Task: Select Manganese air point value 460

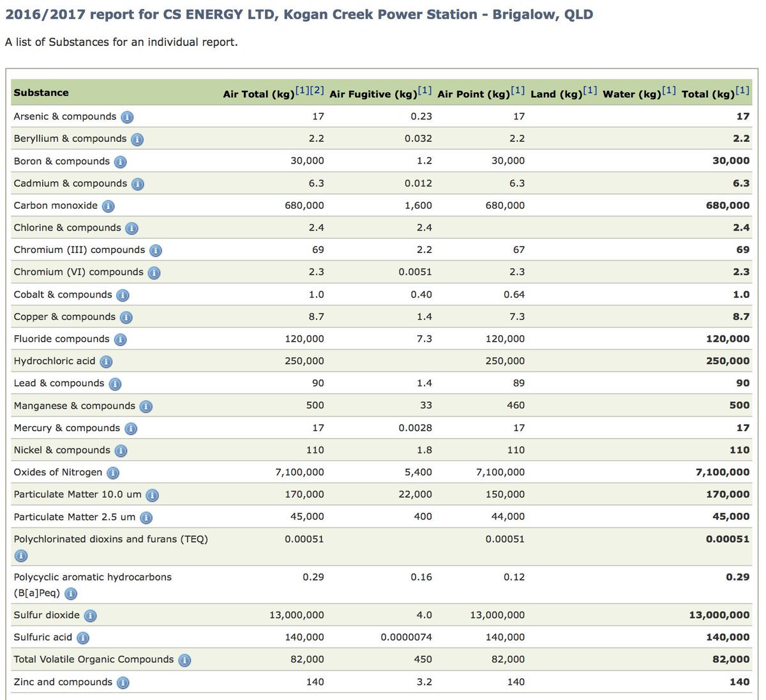Action: (x=516, y=405)
